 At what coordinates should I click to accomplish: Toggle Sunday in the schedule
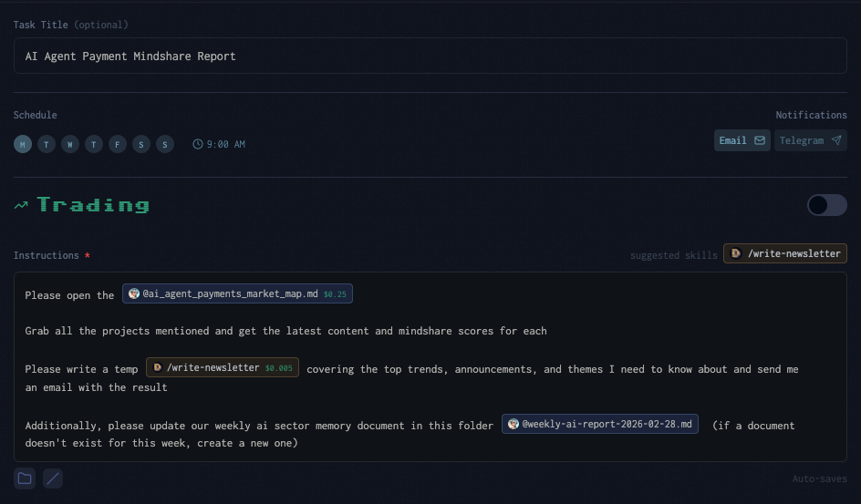[x=165, y=144]
